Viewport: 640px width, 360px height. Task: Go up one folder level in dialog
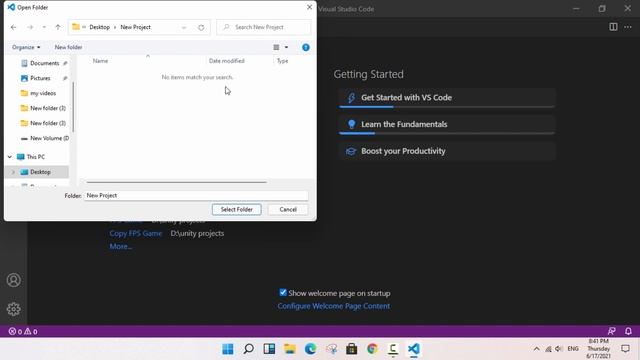[x=58, y=27]
